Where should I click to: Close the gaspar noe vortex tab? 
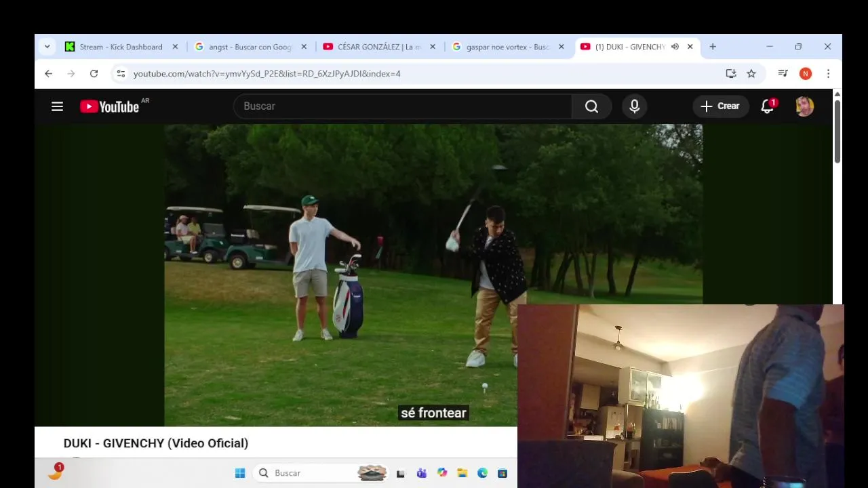tap(561, 47)
